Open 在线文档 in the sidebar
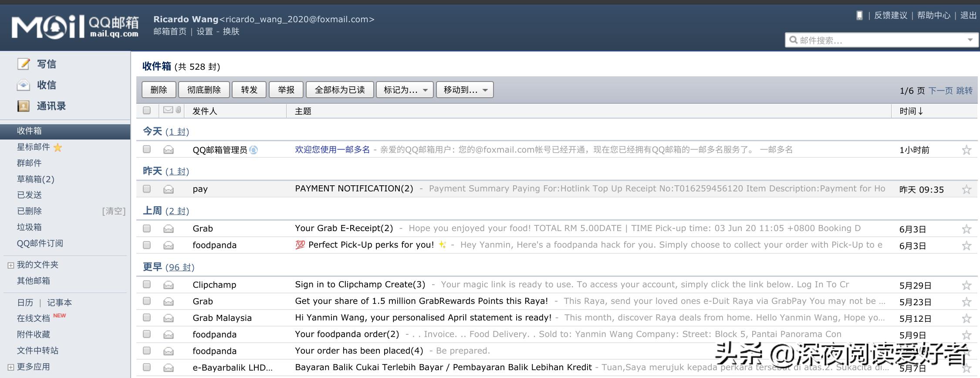Screen dimensions: 980x378 click(x=34, y=318)
